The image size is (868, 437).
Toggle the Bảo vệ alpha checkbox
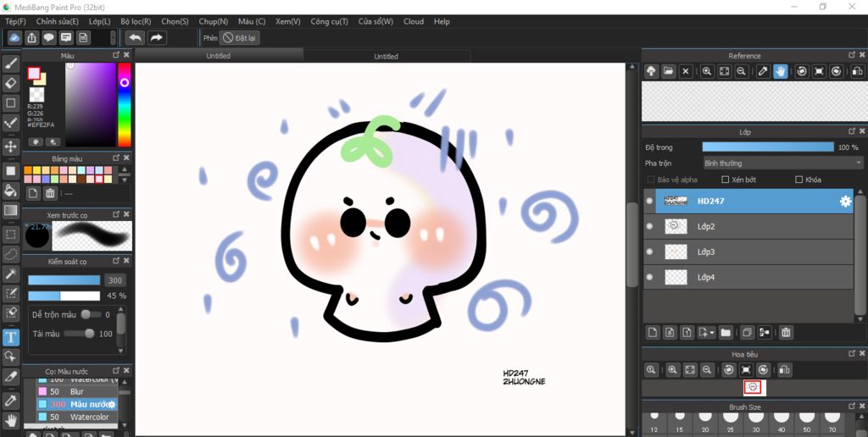[651, 180]
